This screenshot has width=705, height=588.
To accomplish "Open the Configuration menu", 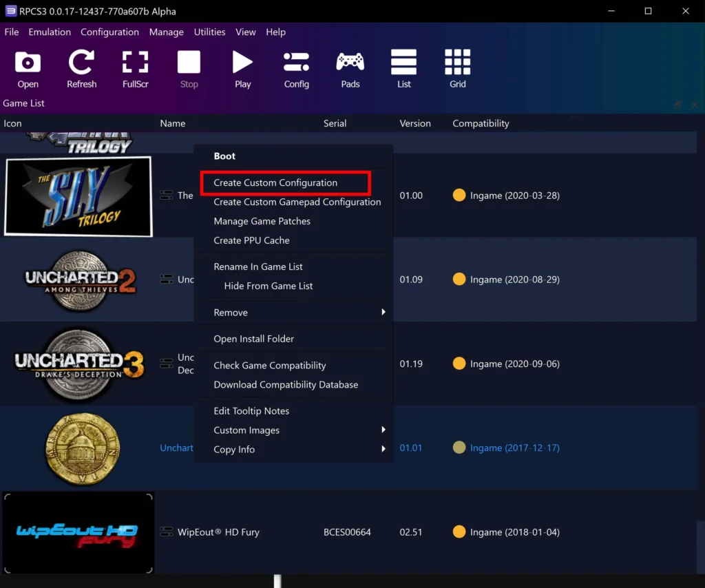I will coord(109,32).
